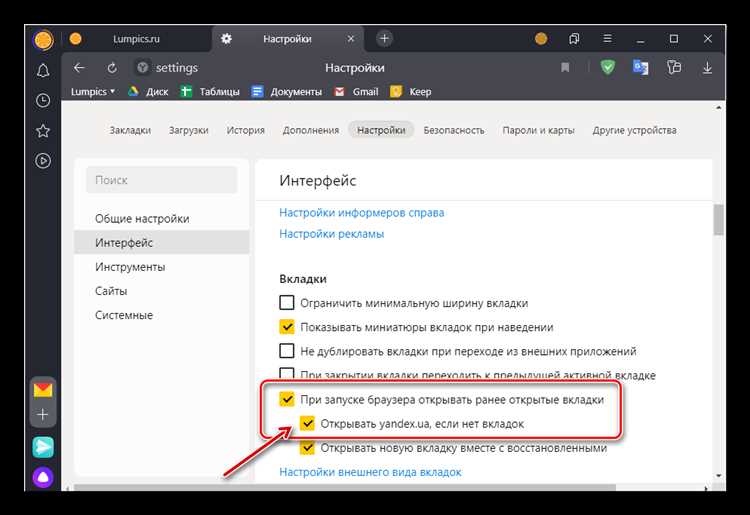Open the Дополнения tab
750x515 pixels.
point(310,130)
